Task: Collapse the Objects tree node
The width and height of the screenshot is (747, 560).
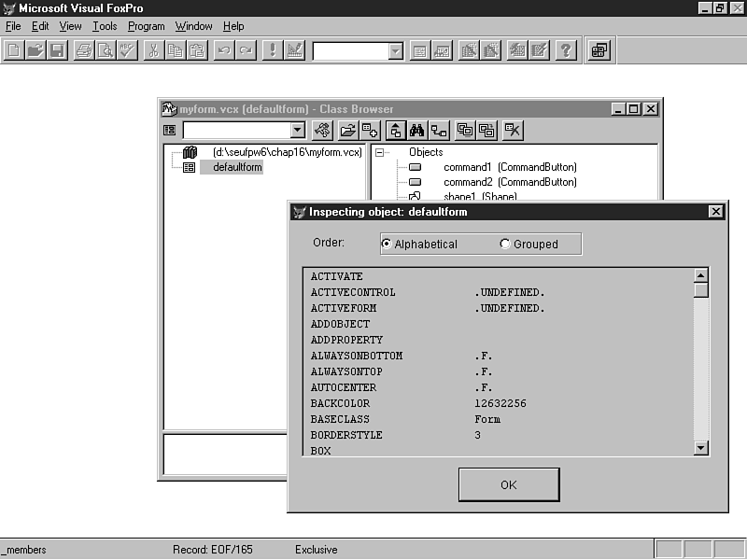Action: click(380, 152)
